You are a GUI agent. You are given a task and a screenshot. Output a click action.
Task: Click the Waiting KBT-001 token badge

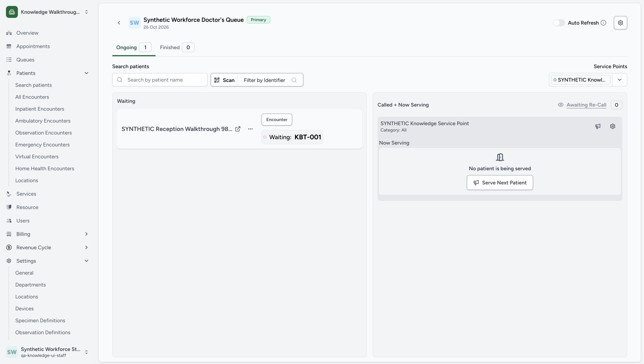(x=292, y=137)
